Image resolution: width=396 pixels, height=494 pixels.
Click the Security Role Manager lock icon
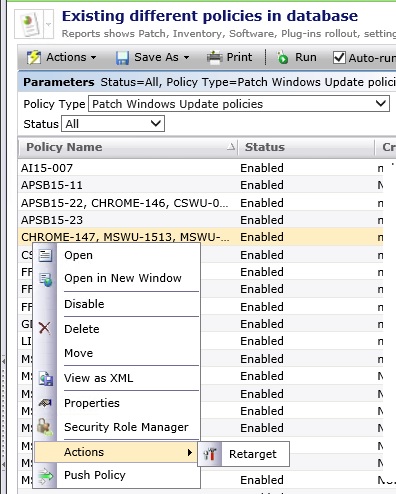45,427
